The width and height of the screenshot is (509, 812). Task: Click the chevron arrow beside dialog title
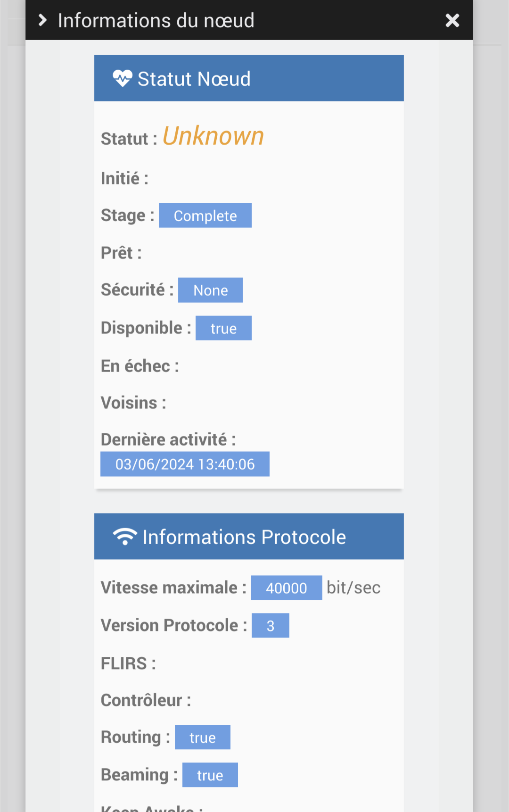click(42, 20)
